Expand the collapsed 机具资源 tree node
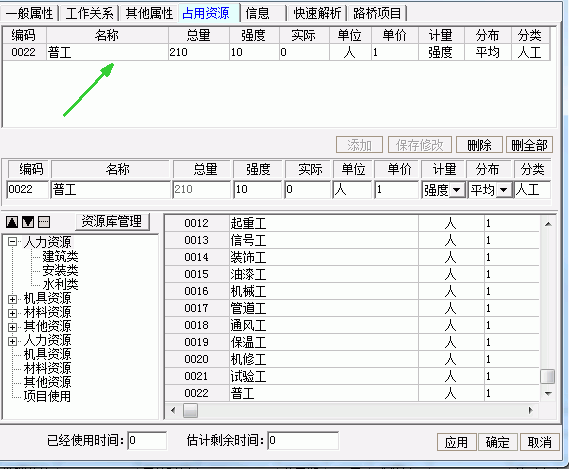This screenshot has height=469, width=569. (x=13, y=299)
